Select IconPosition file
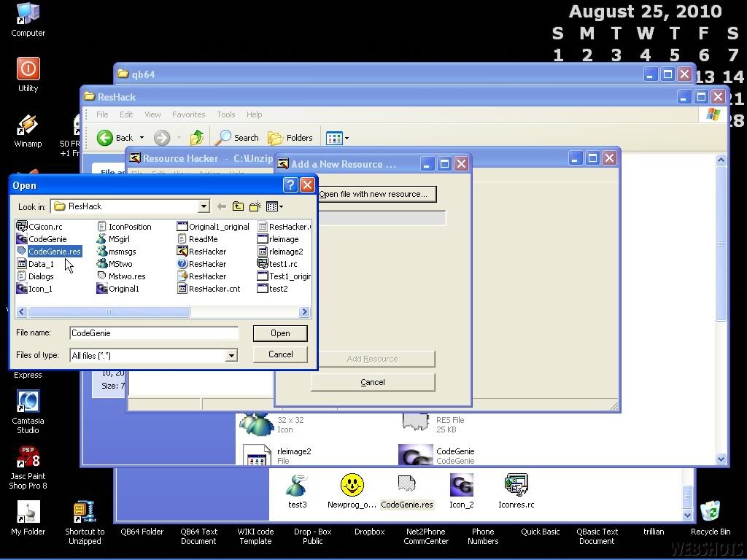Screen dimensions: 747x560 124,227
